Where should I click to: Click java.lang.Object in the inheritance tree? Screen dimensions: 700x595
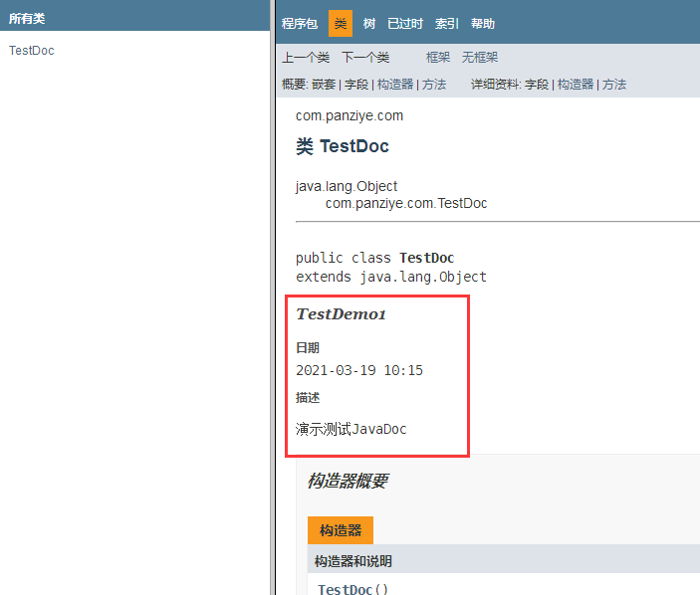pyautogui.click(x=346, y=186)
